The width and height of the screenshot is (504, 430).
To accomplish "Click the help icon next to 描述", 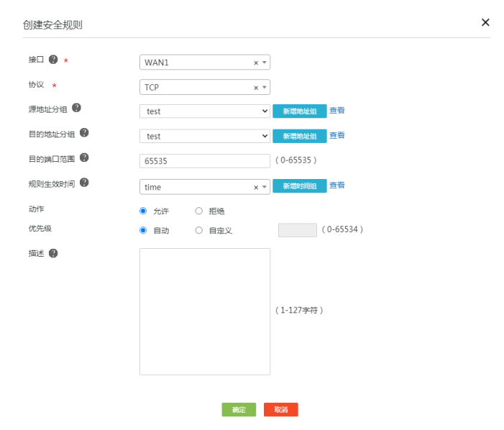I will tap(53, 253).
